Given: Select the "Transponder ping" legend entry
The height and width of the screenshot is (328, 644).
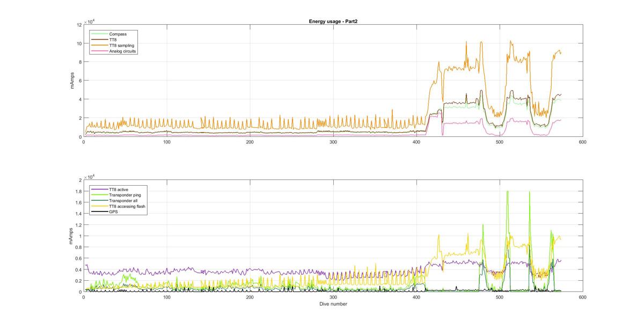Looking at the screenshot, I should tap(116, 195).
